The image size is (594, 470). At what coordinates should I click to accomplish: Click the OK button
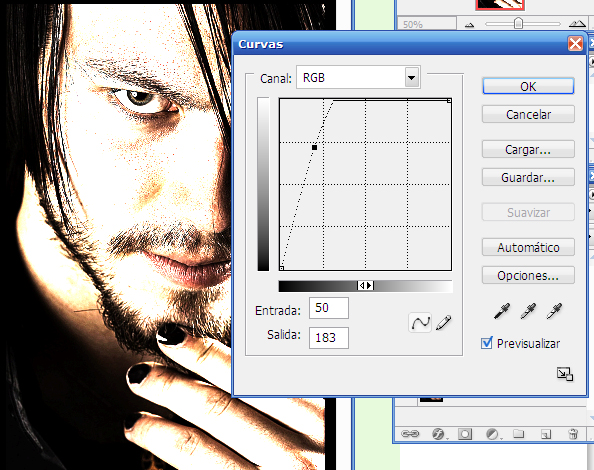tap(528, 86)
